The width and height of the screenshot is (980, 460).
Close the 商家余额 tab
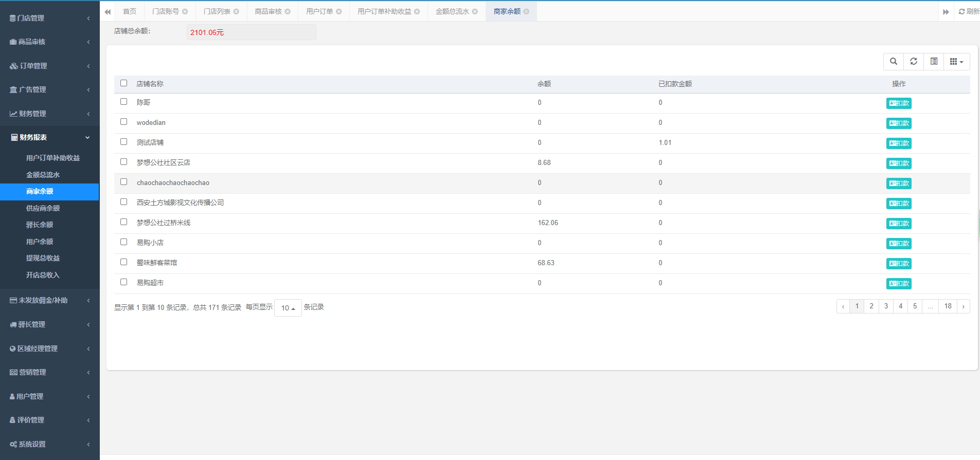[526, 11]
